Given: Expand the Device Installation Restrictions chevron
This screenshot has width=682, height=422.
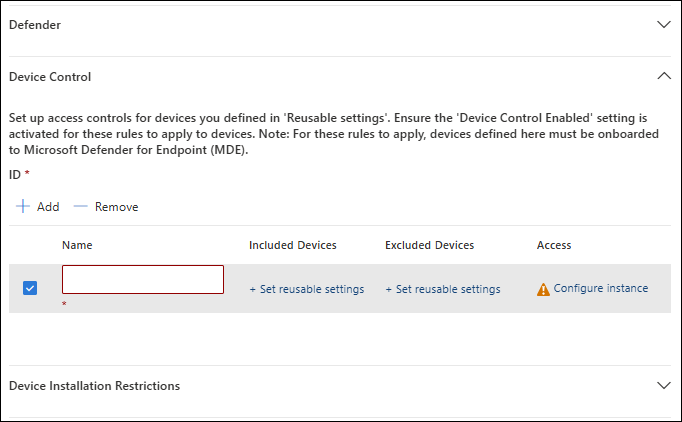Looking at the screenshot, I should [664, 385].
